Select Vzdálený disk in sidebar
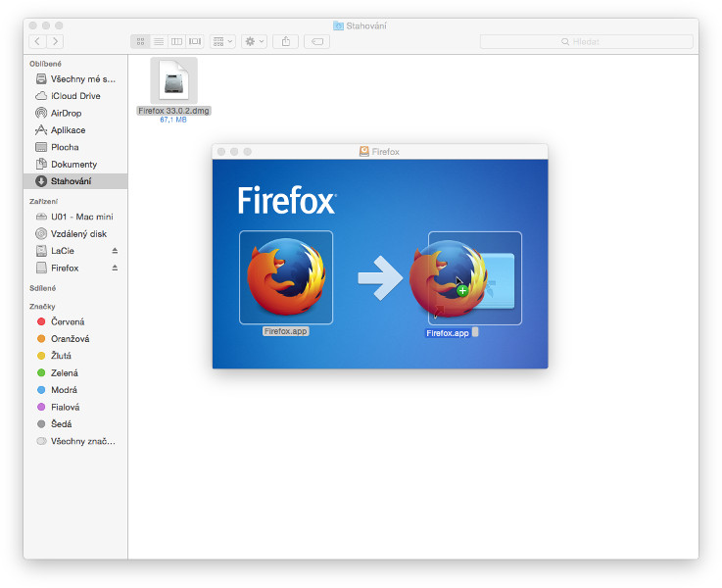This screenshot has width=722, height=588. (x=75, y=233)
